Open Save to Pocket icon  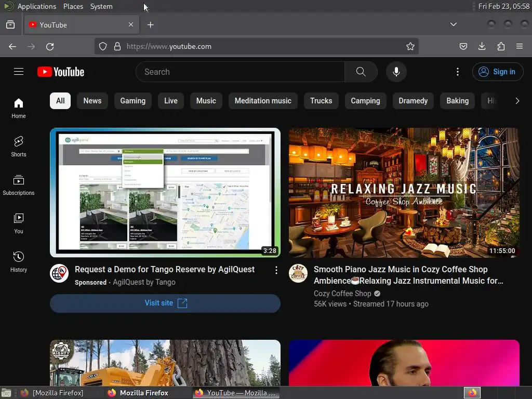point(463,46)
